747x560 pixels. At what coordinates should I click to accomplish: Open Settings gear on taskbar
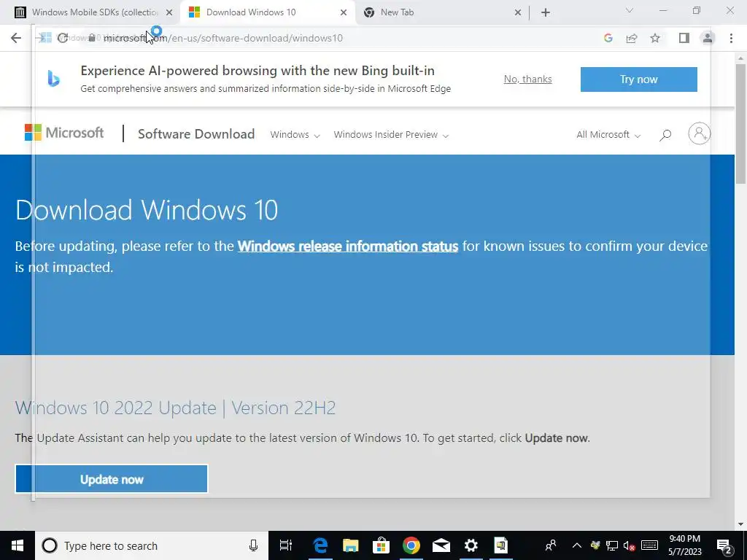(x=471, y=545)
